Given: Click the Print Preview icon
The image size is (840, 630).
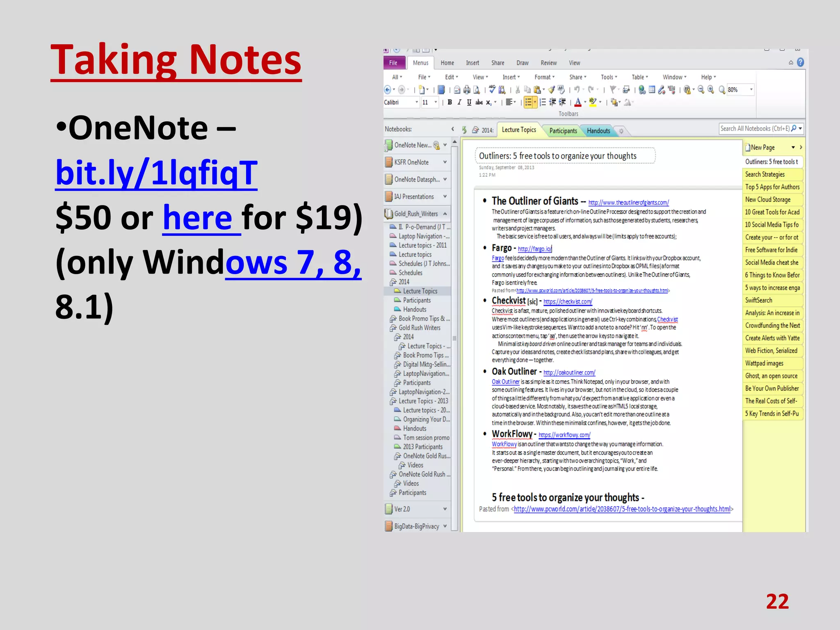Looking at the screenshot, I should 477,89.
